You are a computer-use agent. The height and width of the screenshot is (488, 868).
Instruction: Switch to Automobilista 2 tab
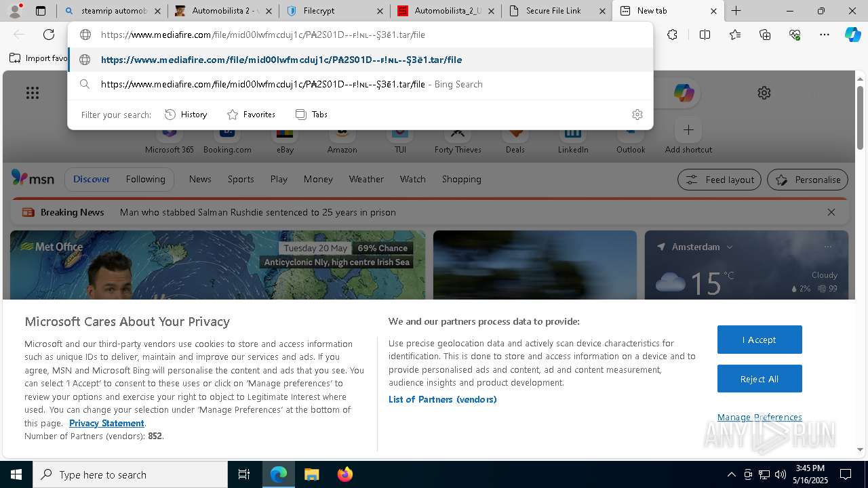click(x=224, y=11)
